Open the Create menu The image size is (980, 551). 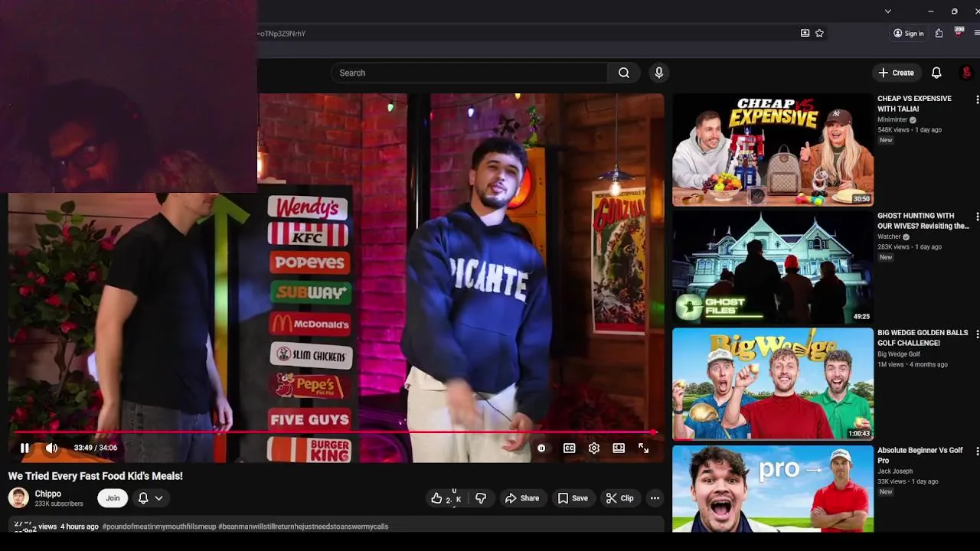tap(896, 73)
